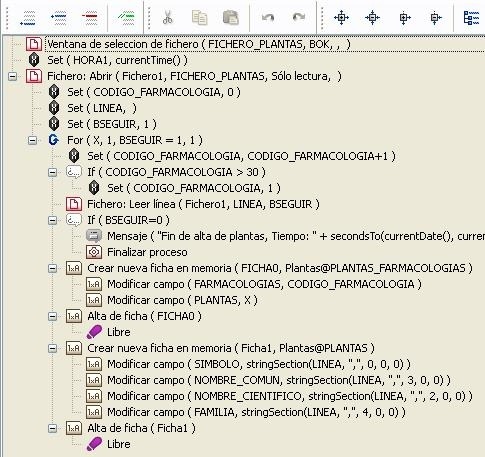This screenshot has width=485, height=457.
Task: Click the tree view icon at toolbar end
Action: 472,17
